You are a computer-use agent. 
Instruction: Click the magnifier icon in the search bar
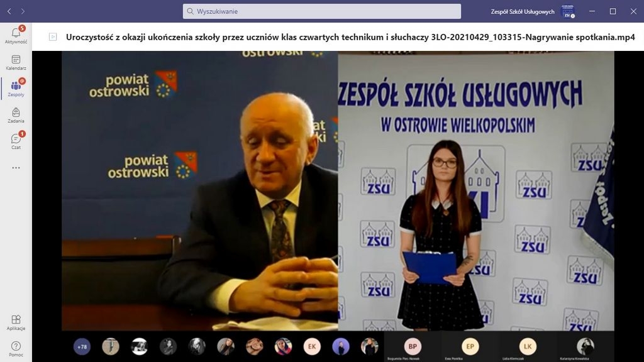pyautogui.click(x=190, y=11)
